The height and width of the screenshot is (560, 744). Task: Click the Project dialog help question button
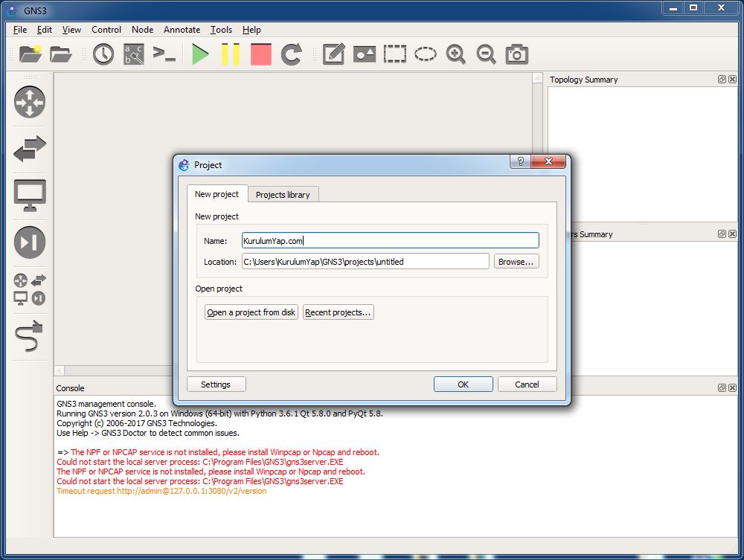[521, 161]
